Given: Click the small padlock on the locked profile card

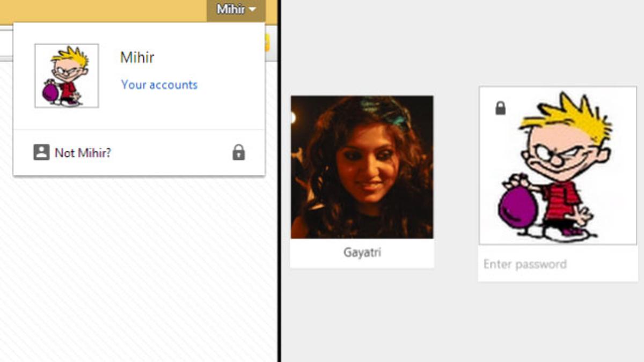Looking at the screenshot, I should click(x=500, y=108).
